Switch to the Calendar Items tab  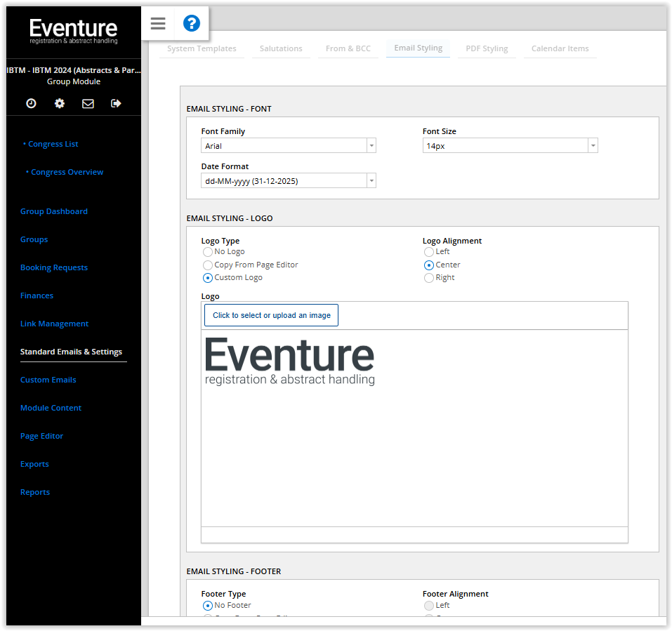pyautogui.click(x=560, y=48)
